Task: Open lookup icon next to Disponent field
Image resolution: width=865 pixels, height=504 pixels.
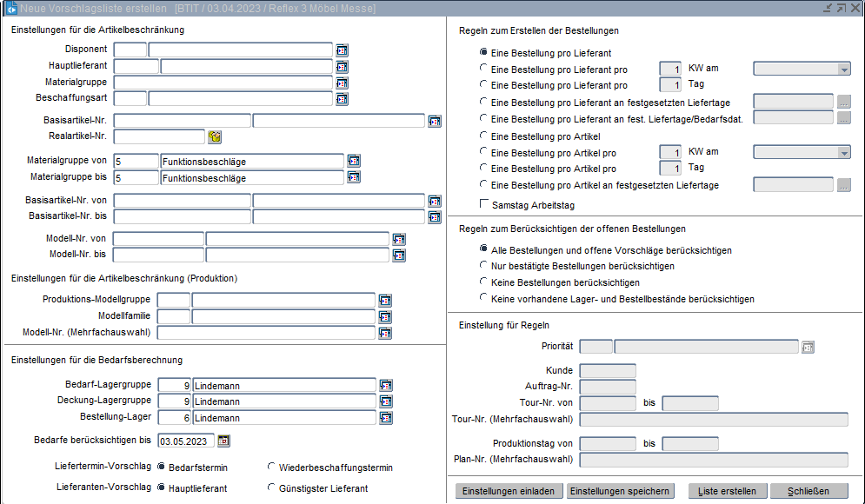Action: (x=342, y=50)
